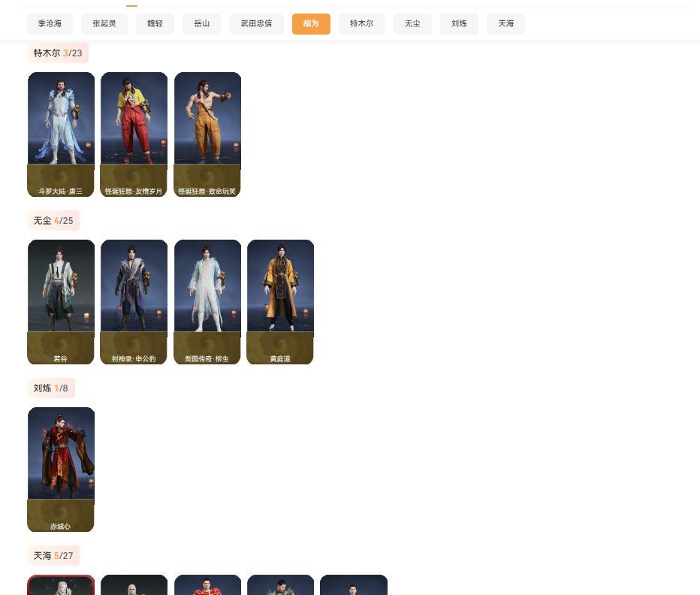700x595 pixels.
Task: Open the 斗罗大陆·唐三 skin card
Action: [x=61, y=134]
